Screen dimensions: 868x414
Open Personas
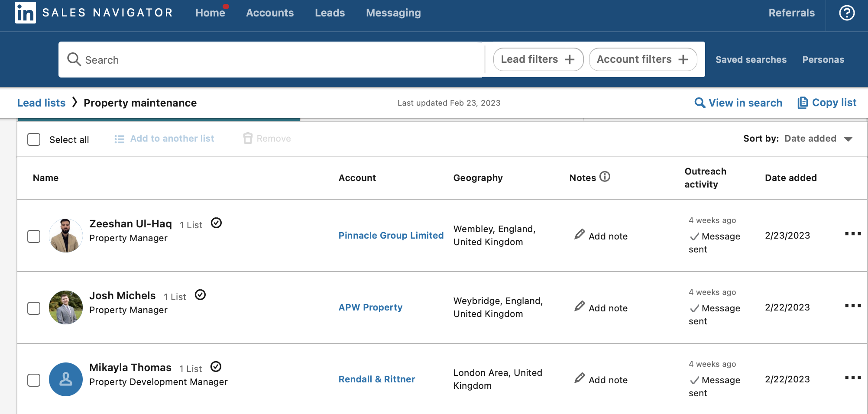click(x=823, y=60)
